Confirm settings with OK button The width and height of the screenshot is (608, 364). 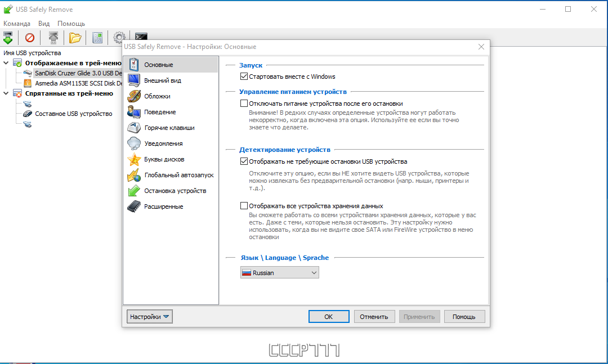pos(329,317)
